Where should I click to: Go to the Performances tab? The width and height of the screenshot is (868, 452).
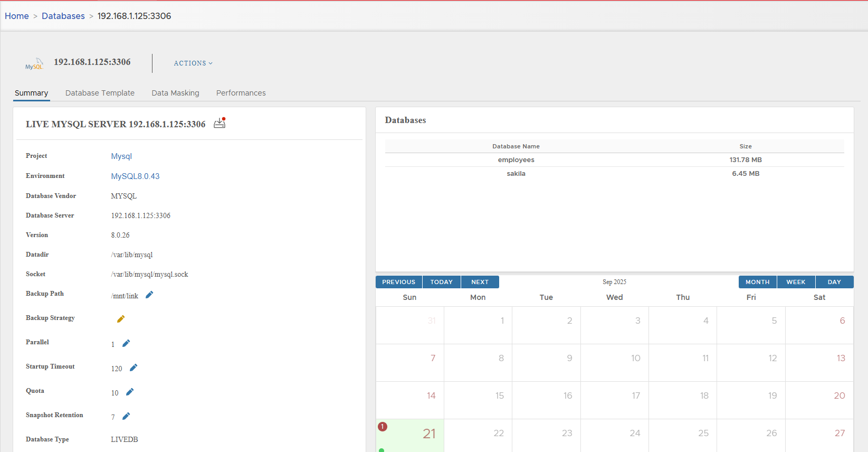tap(241, 93)
